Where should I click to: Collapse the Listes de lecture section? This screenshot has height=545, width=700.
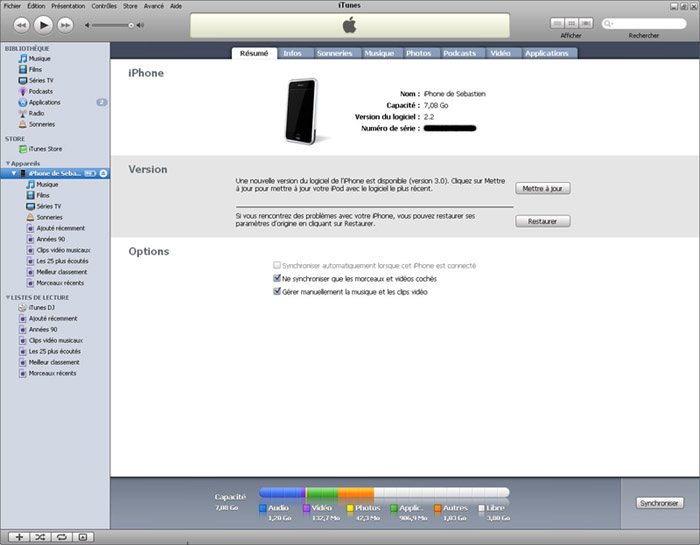(x=8, y=297)
